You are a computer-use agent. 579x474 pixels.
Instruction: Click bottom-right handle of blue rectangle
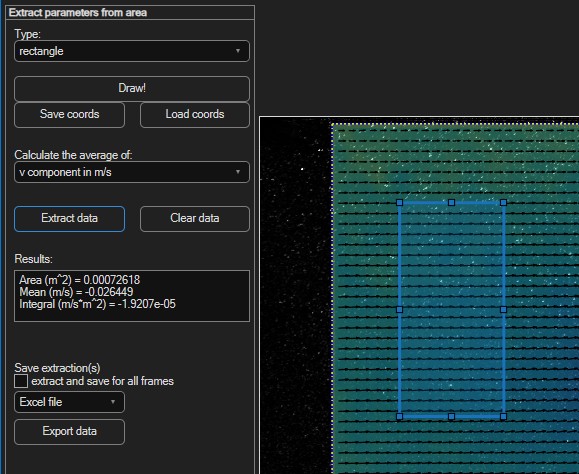coord(503,417)
